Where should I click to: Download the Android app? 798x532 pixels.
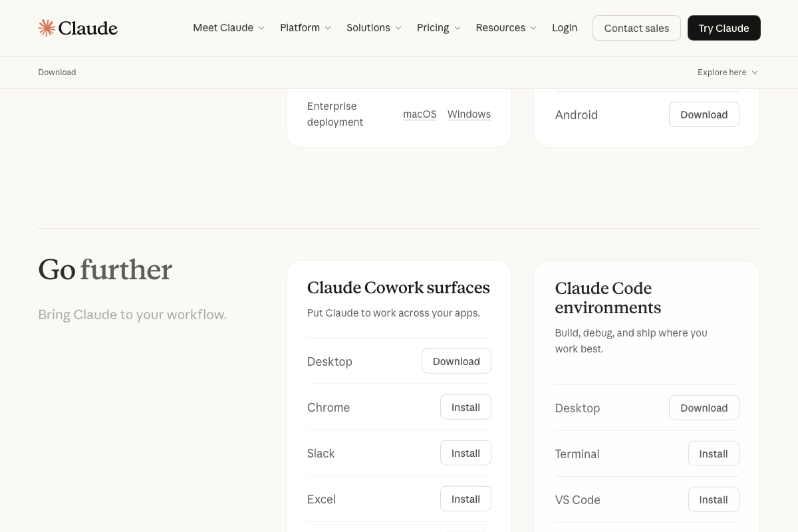[x=704, y=114]
